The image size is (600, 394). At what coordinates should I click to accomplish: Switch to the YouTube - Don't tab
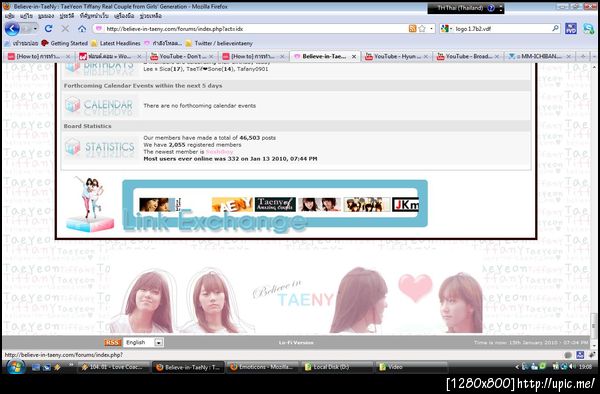(183, 56)
